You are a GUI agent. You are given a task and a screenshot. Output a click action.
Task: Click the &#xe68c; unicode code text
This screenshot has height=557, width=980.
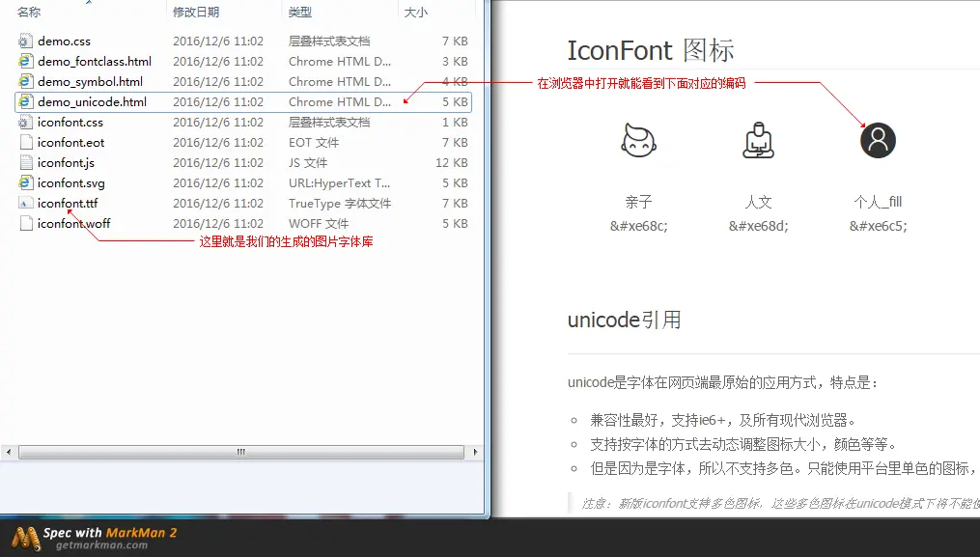pos(639,226)
